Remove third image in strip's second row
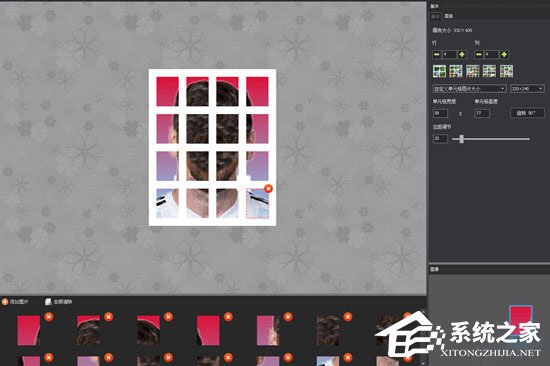550x366 pixels. (x=168, y=358)
